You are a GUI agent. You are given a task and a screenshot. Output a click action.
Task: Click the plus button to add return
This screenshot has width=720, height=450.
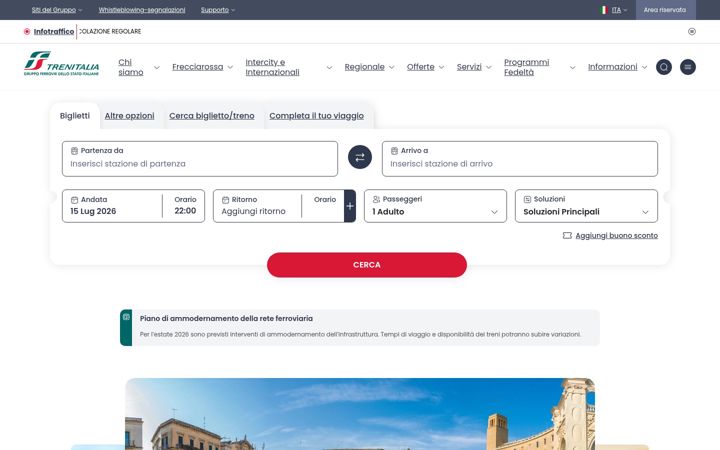350,206
